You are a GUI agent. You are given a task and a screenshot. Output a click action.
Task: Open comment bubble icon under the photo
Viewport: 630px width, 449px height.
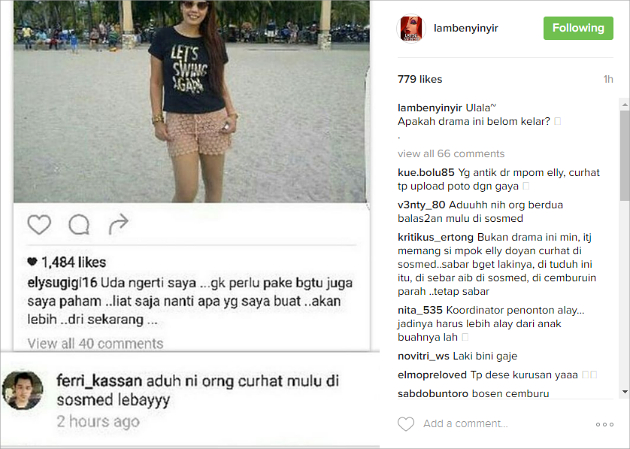[79, 224]
